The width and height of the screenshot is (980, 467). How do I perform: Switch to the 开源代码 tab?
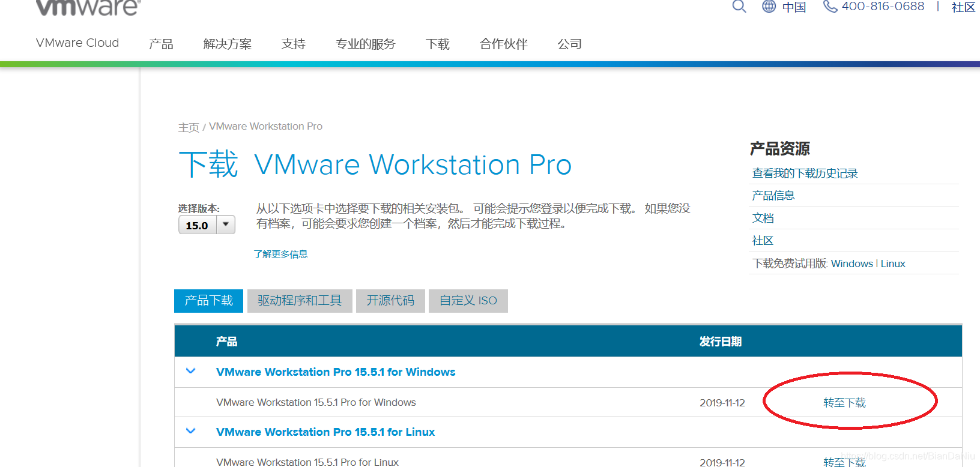(x=390, y=301)
